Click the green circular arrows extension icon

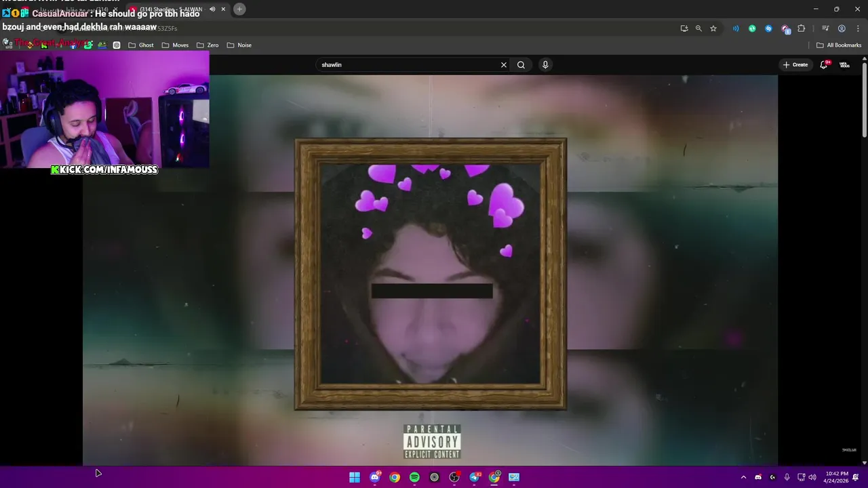(752, 28)
